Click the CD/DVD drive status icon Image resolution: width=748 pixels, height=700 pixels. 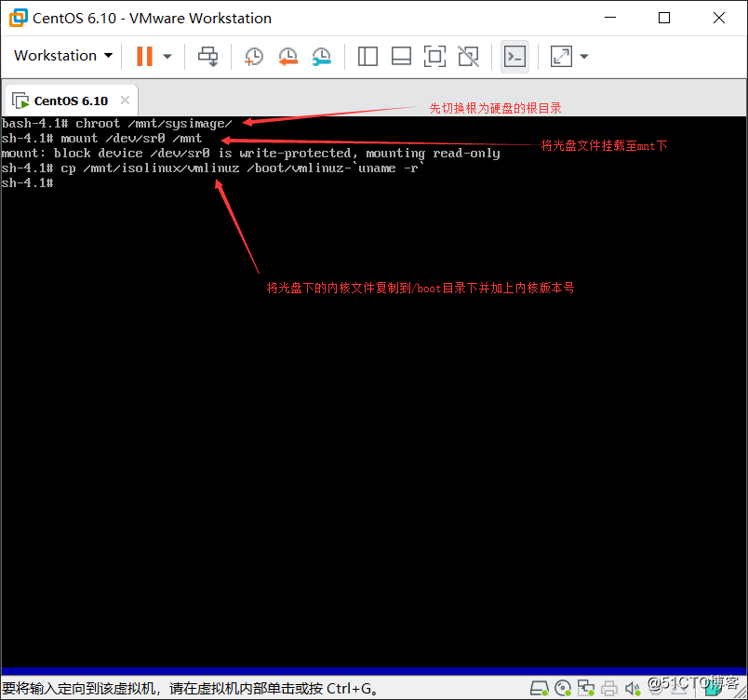coord(563,689)
